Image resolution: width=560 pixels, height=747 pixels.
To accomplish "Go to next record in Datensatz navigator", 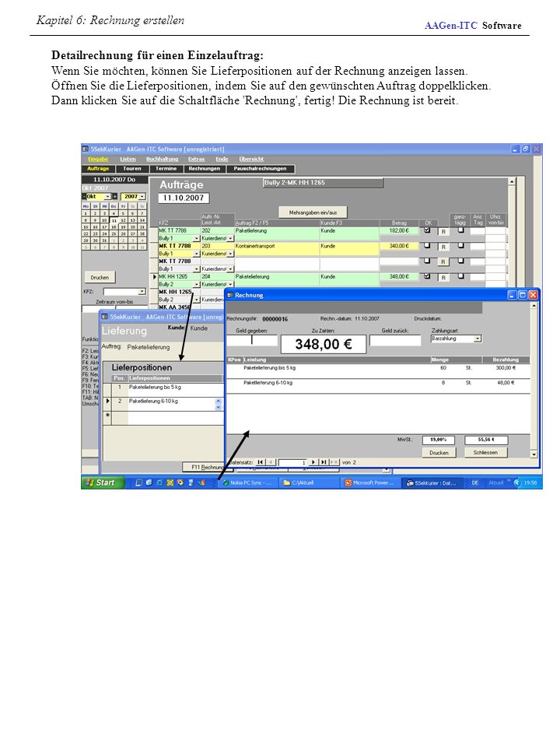I will [313, 462].
